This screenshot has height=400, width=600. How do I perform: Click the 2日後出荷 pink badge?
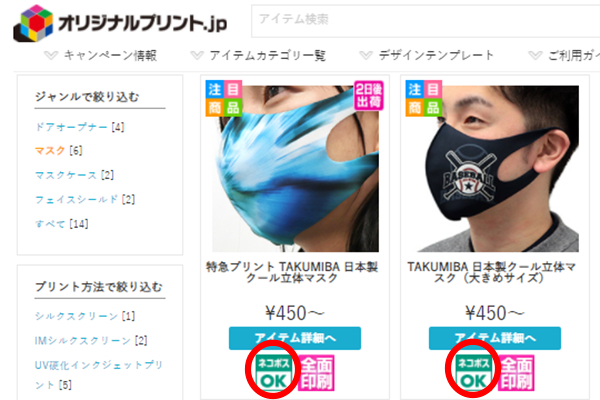tap(368, 95)
